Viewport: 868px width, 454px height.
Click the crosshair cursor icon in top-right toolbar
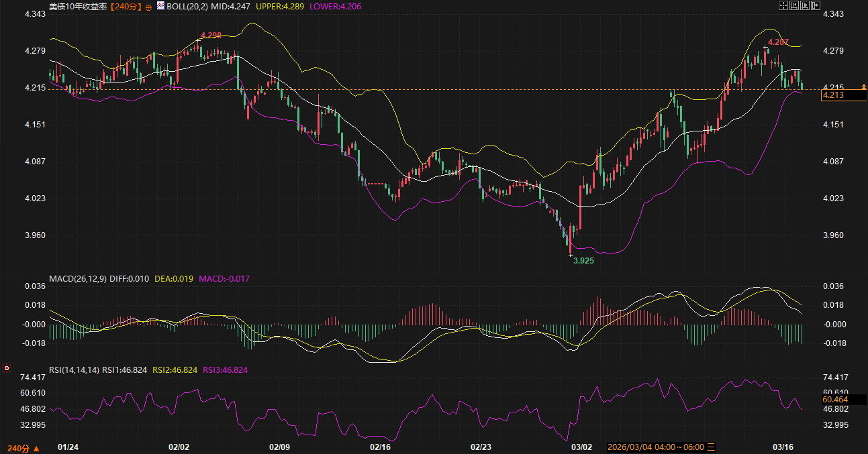(x=783, y=5)
